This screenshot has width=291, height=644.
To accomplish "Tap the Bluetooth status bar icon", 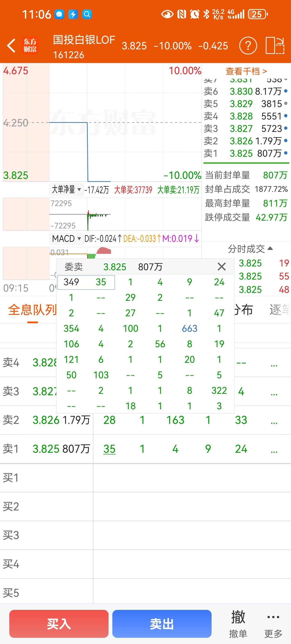I will (206, 14).
